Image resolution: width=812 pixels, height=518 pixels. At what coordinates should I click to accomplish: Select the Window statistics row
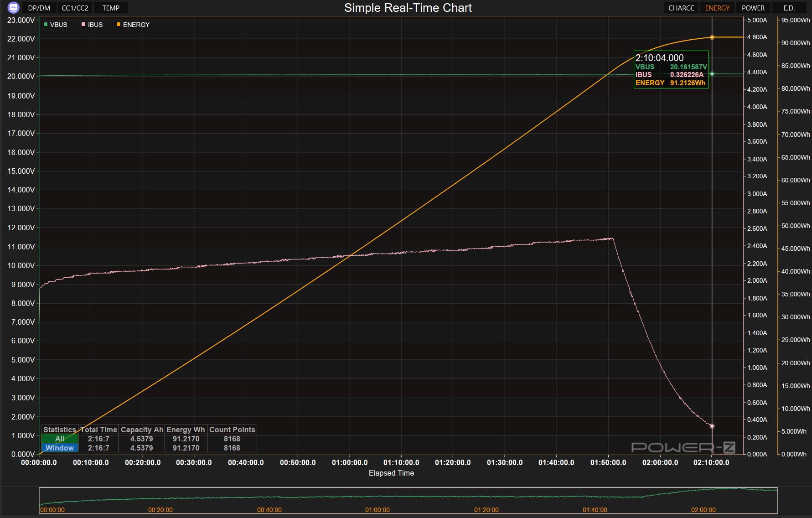(x=60, y=448)
